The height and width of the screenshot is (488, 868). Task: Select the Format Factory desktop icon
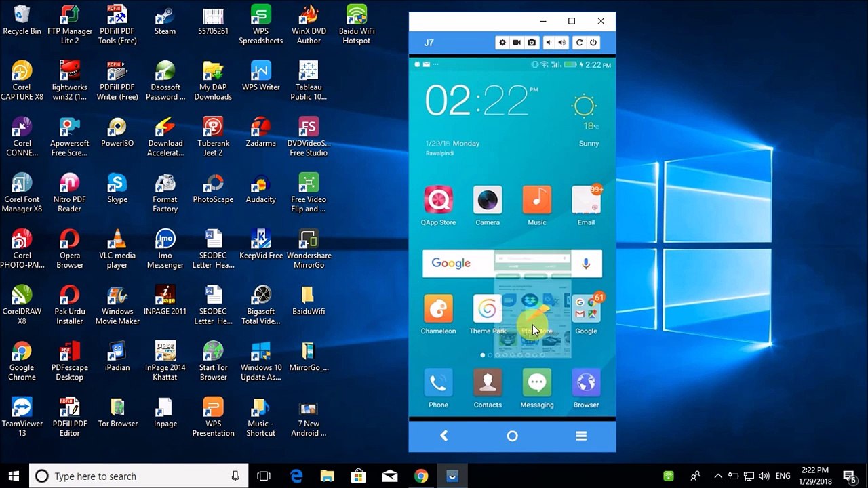[165, 193]
